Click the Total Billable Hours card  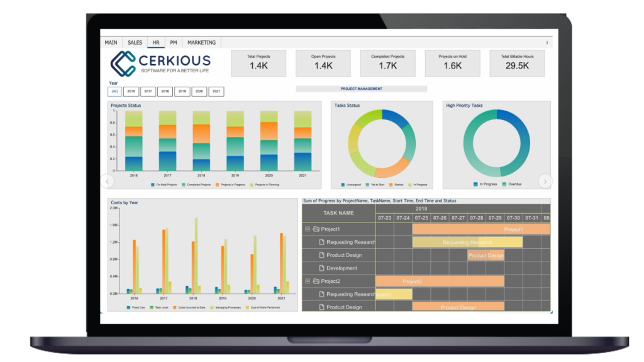[517, 63]
